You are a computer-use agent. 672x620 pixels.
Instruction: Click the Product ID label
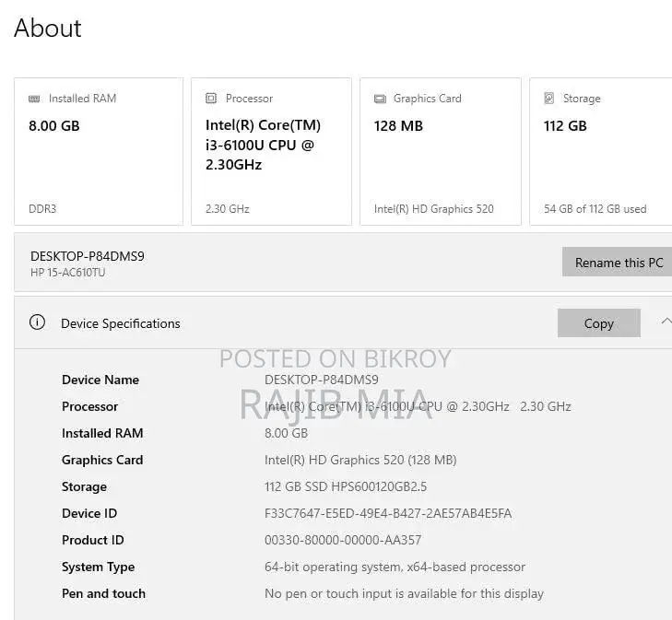[x=92, y=540]
